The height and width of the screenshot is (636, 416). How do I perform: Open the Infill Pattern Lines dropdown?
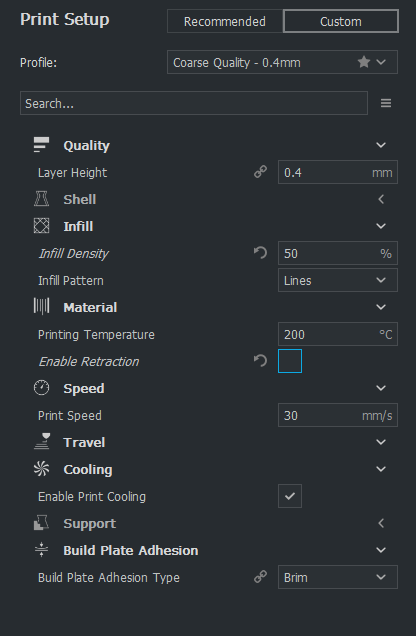[x=338, y=280]
